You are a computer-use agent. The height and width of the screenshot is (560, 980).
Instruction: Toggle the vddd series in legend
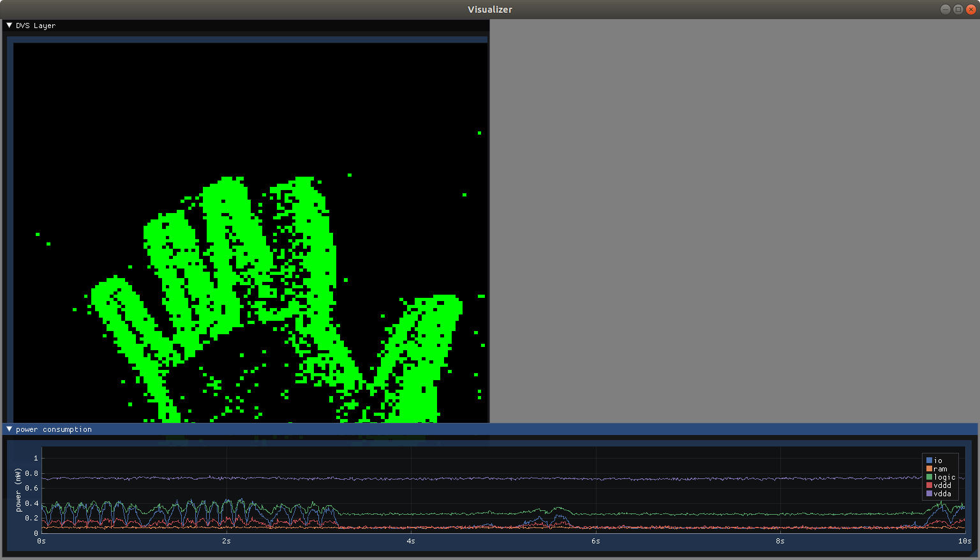click(x=939, y=485)
